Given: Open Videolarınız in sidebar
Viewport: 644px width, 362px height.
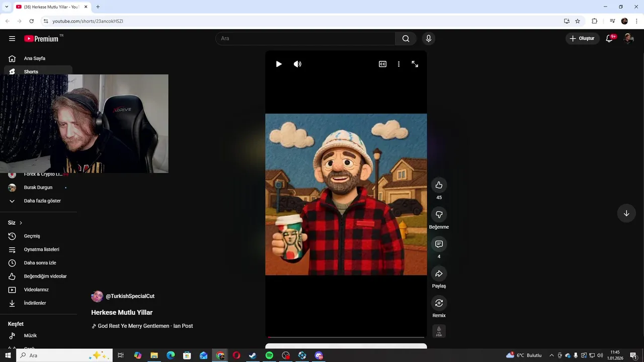Looking at the screenshot, I should click(x=38, y=290).
